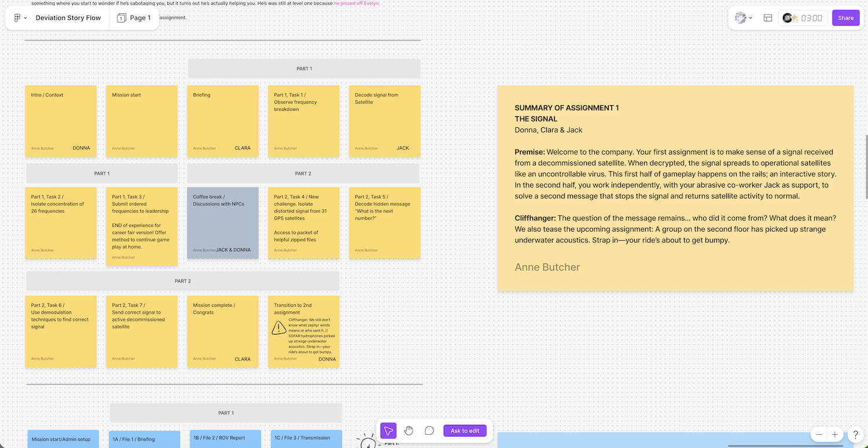
Task: Select the Part 2, Task 7 sticky note
Action: 142,331
